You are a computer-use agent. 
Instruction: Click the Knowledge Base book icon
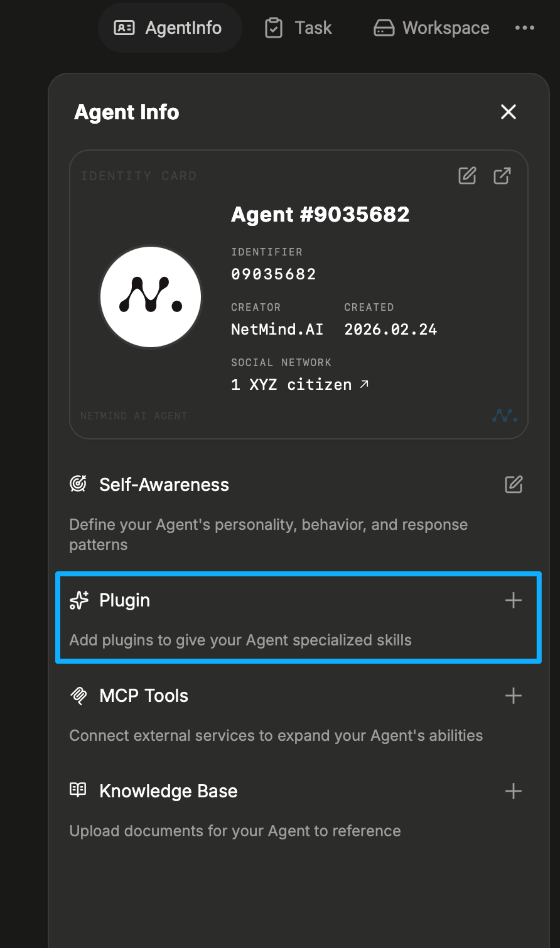[78, 790]
